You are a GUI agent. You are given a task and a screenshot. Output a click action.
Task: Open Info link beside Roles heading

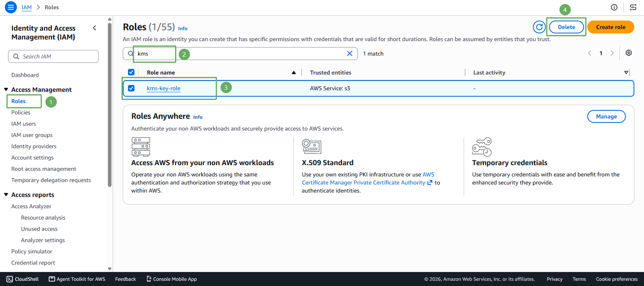183,29
